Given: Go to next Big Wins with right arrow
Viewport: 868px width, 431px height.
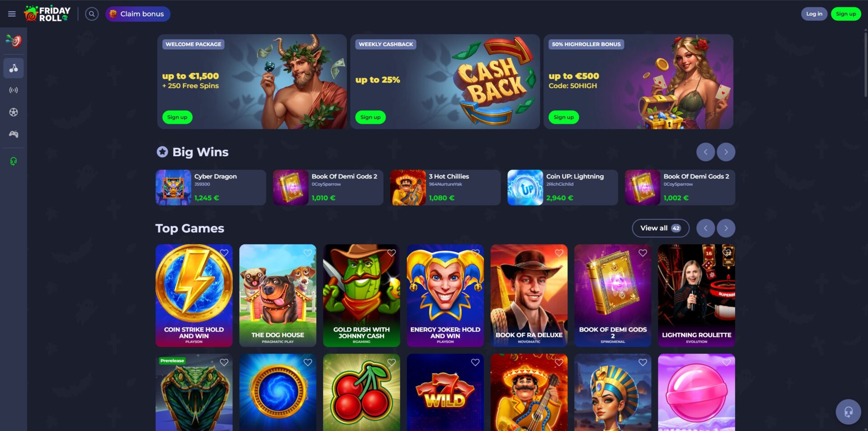Looking at the screenshot, I should (726, 152).
